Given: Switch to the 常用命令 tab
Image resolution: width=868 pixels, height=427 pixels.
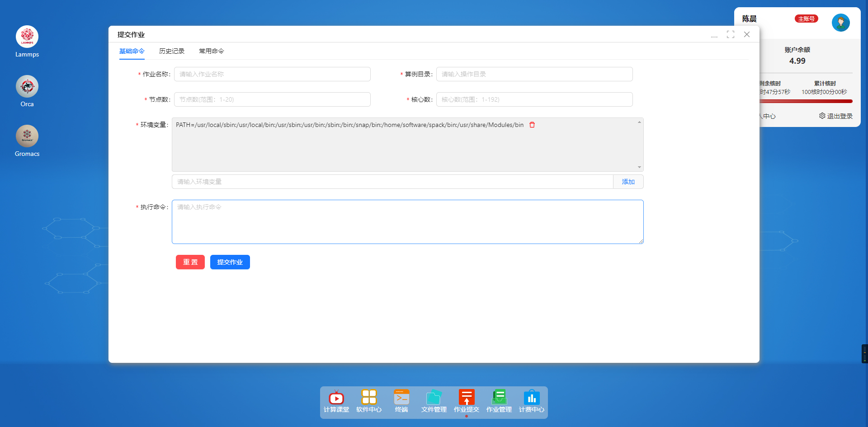Looking at the screenshot, I should 212,51.
